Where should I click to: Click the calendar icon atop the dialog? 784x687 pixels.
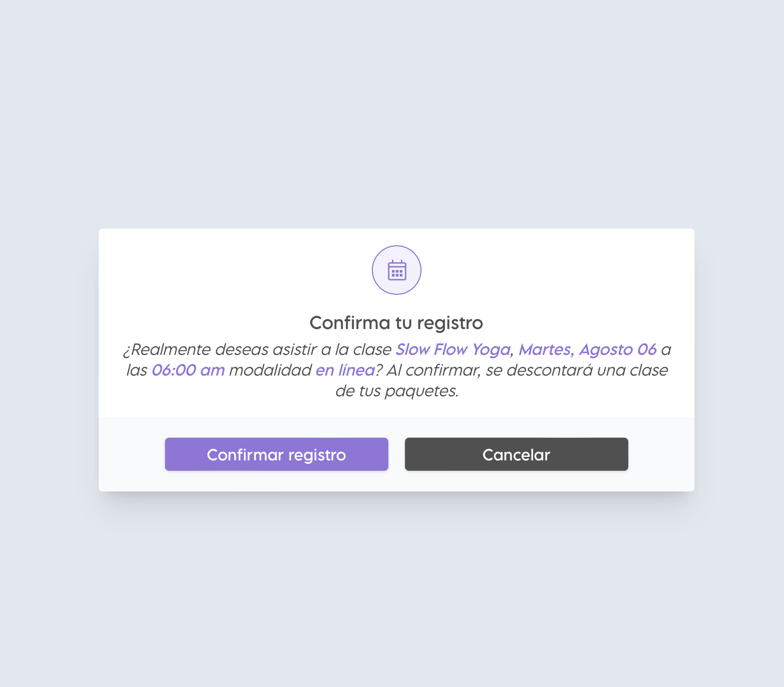[x=397, y=270]
